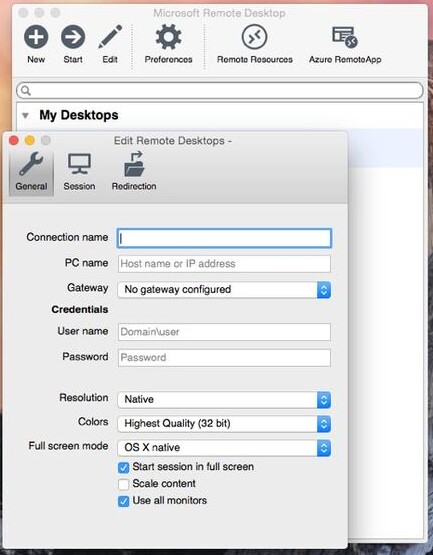Open the Colors quality dropdown

click(224, 424)
